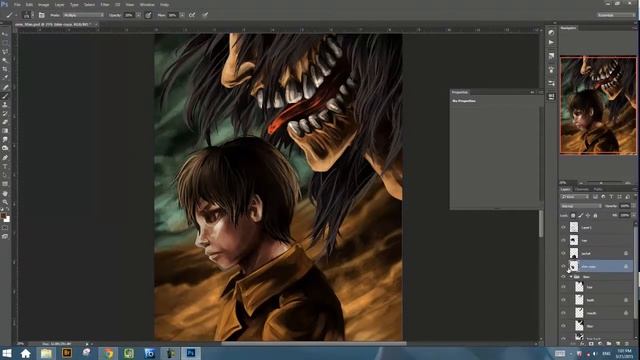
Task: Click the delete layer trash icon
Action: coord(627,344)
